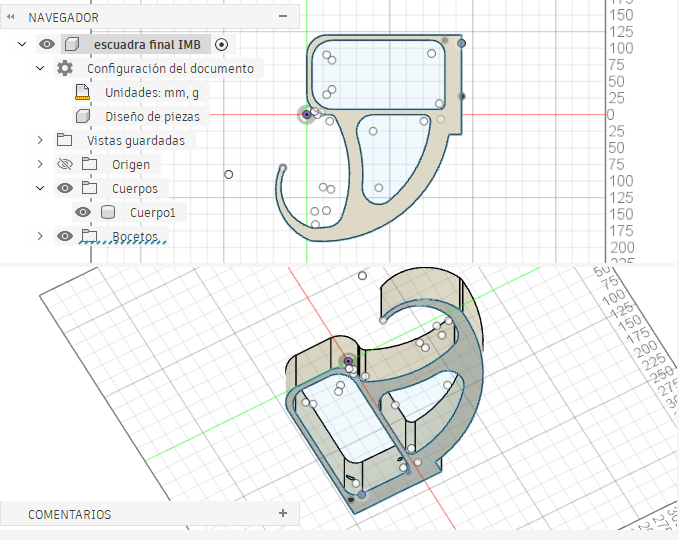The height and width of the screenshot is (540, 679).
Task: Click the Diseño de piezas cube icon
Action: coord(83,116)
